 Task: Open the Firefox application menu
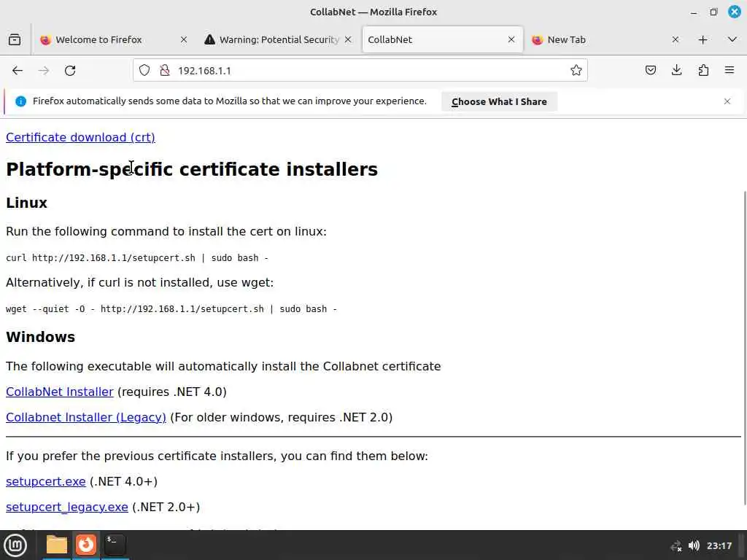pos(729,71)
